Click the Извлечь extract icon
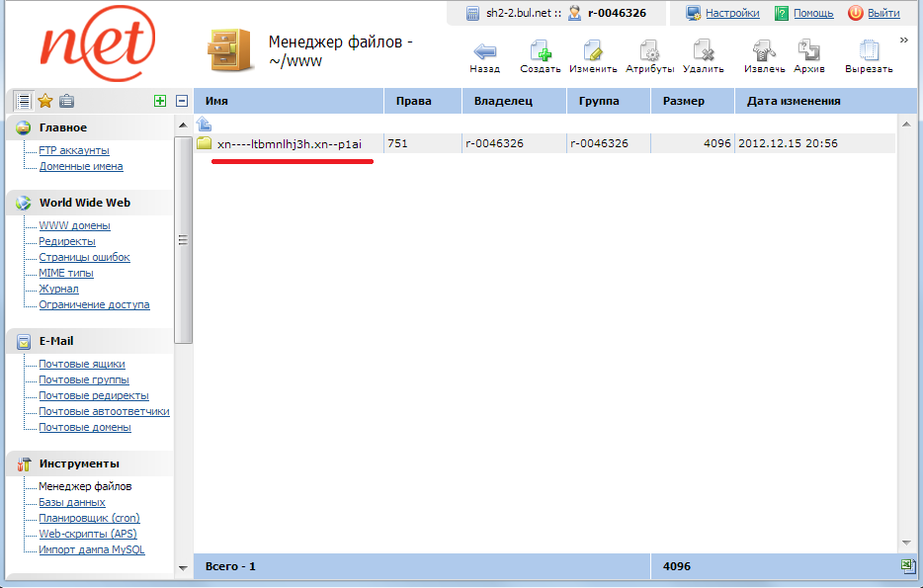The width and height of the screenshot is (923, 588). pyautogui.click(x=764, y=52)
